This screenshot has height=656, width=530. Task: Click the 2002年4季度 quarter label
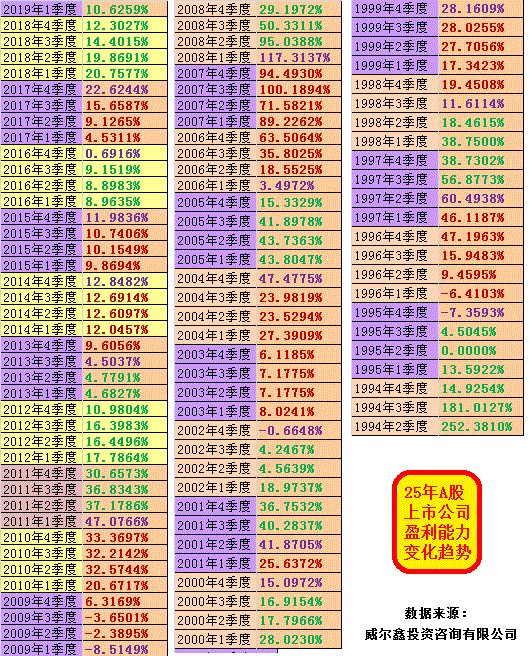click(215, 430)
